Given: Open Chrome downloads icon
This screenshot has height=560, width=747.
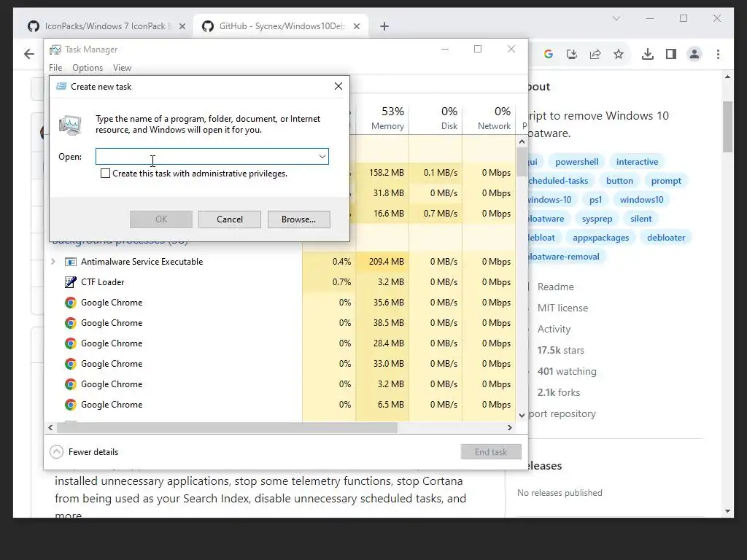Looking at the screenshot, I should pos(648,54).
